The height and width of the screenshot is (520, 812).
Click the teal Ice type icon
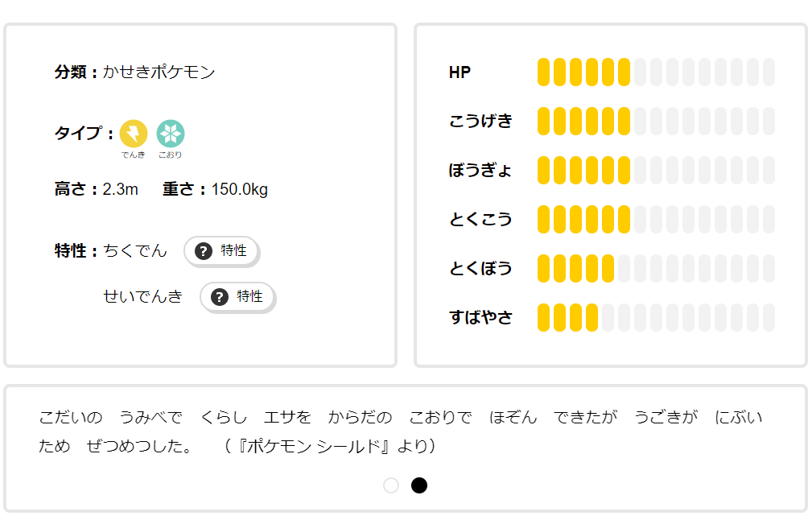coord(170,133)
